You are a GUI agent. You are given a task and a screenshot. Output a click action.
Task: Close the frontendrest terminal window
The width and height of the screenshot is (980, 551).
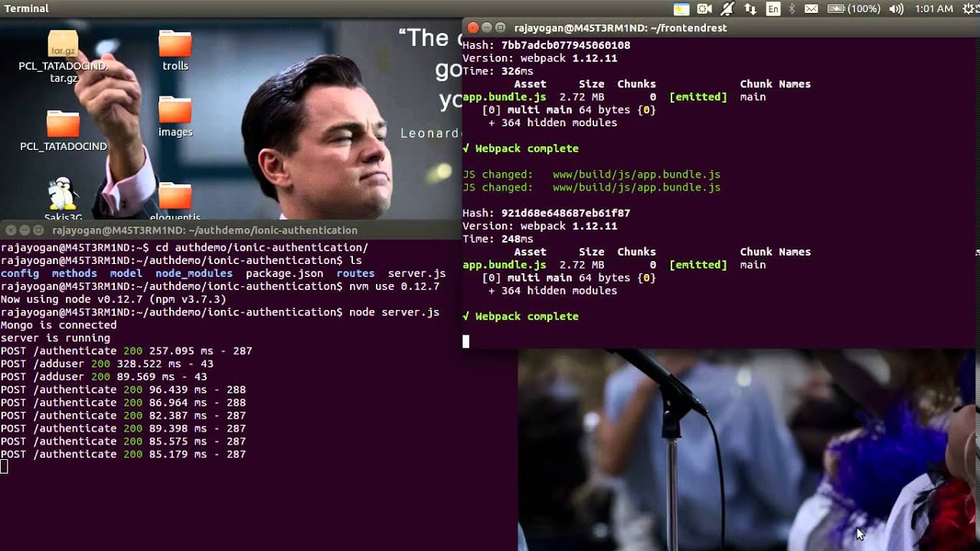pos(473,28)
